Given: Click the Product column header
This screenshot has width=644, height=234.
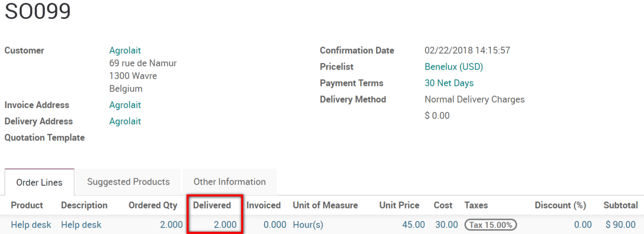Looking at the screenshot, I should pyautogui.click(x=27, y=205).
